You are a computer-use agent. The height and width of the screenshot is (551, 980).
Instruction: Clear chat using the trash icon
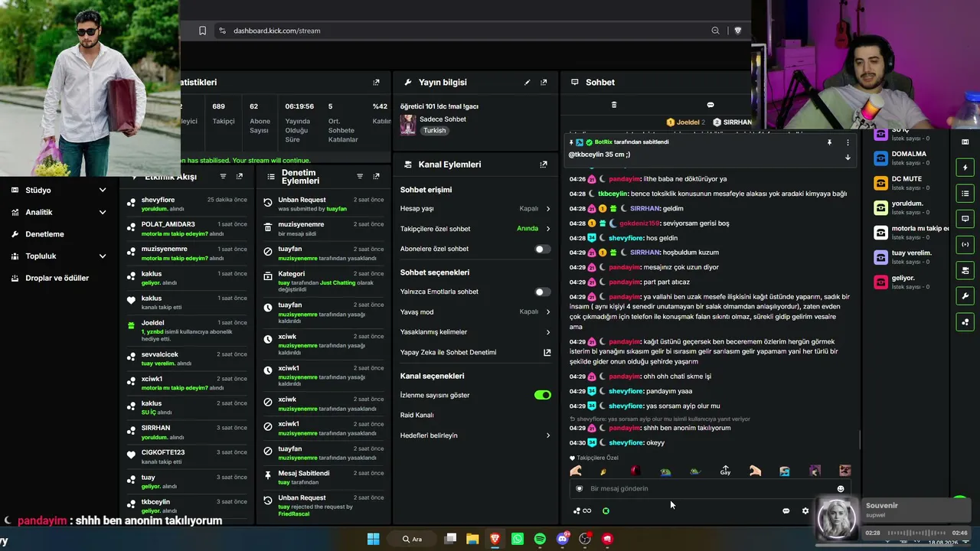pyautogui.click(x=613, y=105)
